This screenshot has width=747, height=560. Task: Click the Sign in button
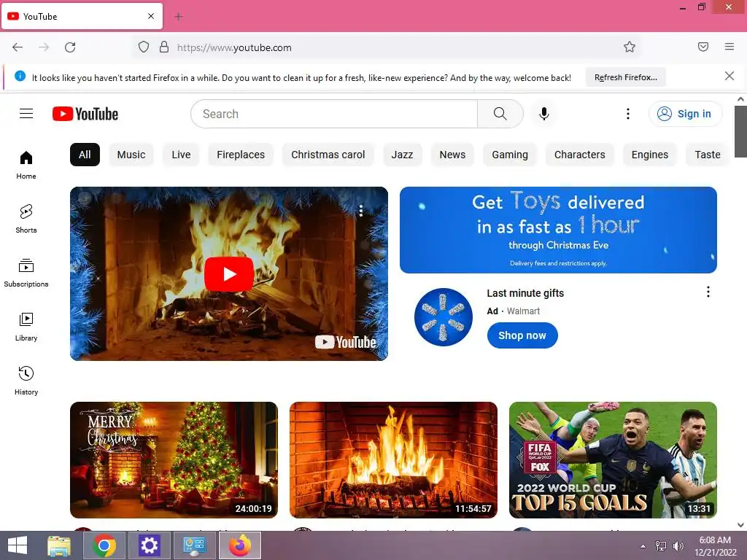point(685,114)
